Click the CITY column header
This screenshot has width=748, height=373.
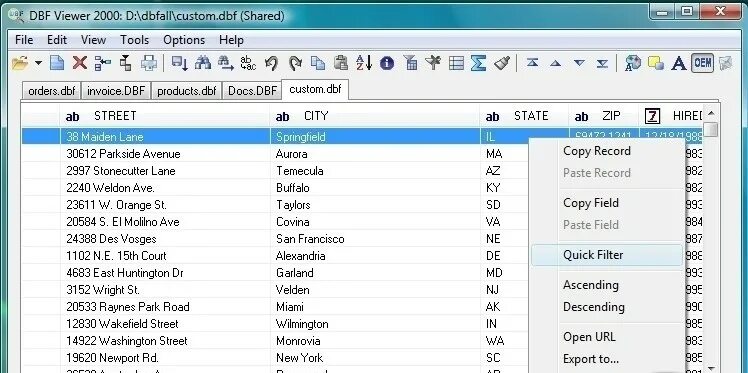click(x=375, y=116)
